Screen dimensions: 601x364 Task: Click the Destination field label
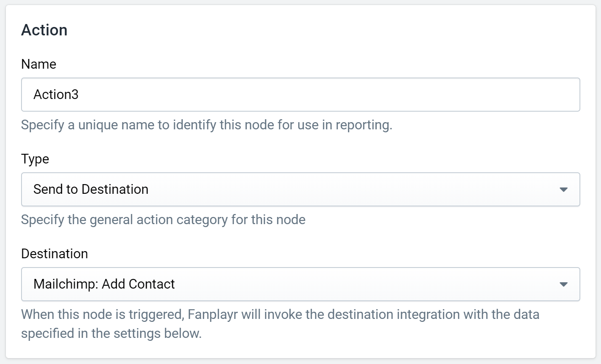pos(54,254)
